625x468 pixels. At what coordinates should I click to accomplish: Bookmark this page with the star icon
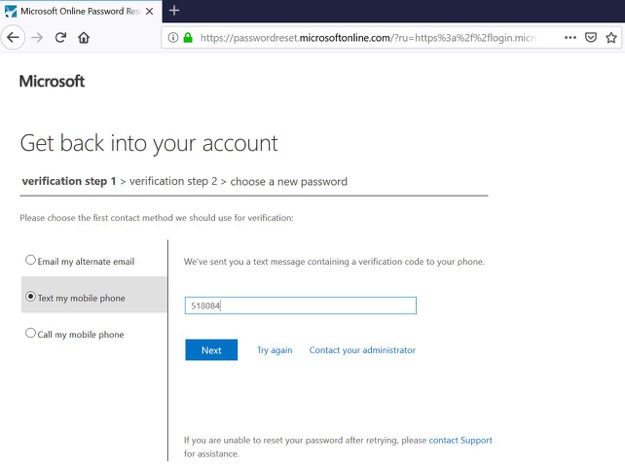pyautogui.click(x=611, y=37)
